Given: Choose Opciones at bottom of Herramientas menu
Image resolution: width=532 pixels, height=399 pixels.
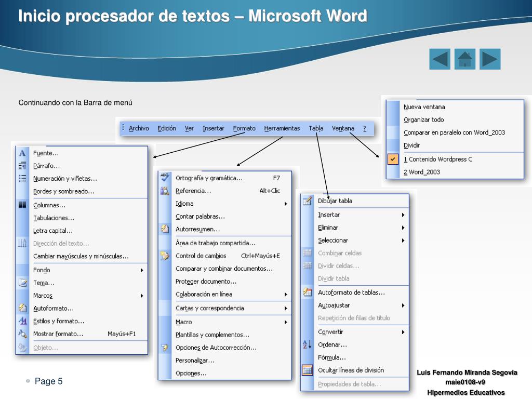Looking at the screenshot, I should [x=191, y=373].
